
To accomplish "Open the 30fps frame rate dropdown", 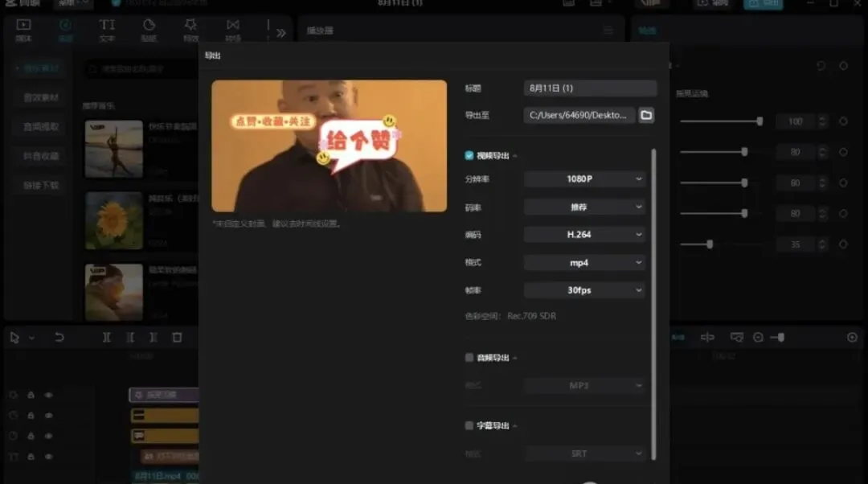I will point(584,290).
